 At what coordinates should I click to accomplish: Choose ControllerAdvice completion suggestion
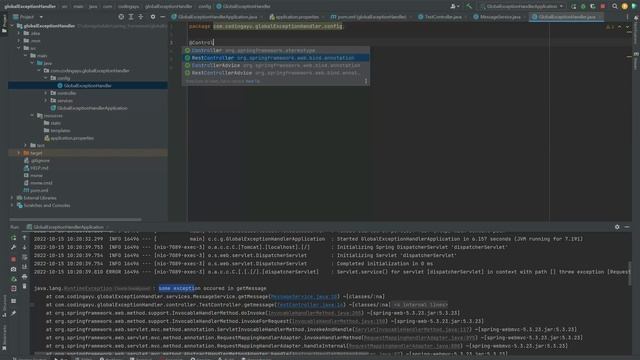[276, 65]
